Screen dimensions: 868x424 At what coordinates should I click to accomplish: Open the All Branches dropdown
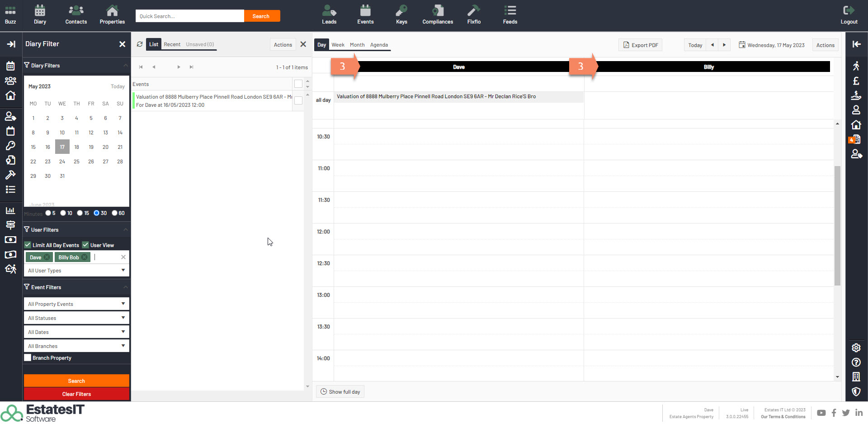(76, 346)
